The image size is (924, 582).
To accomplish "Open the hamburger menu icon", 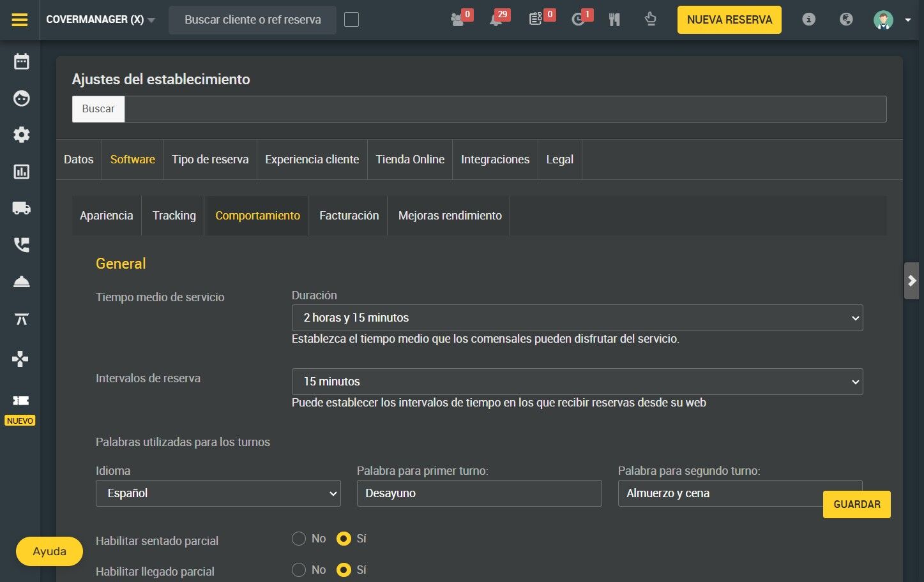I will (20, 20).
